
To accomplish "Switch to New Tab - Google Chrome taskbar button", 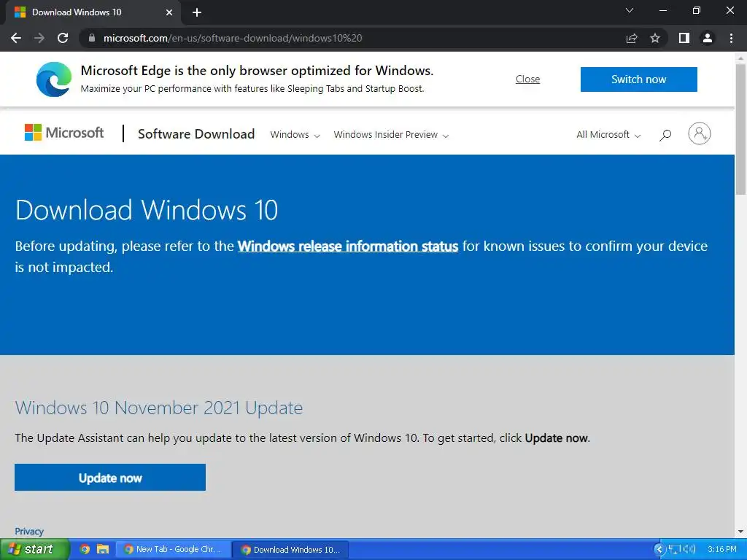I will (x=172, y=549).
